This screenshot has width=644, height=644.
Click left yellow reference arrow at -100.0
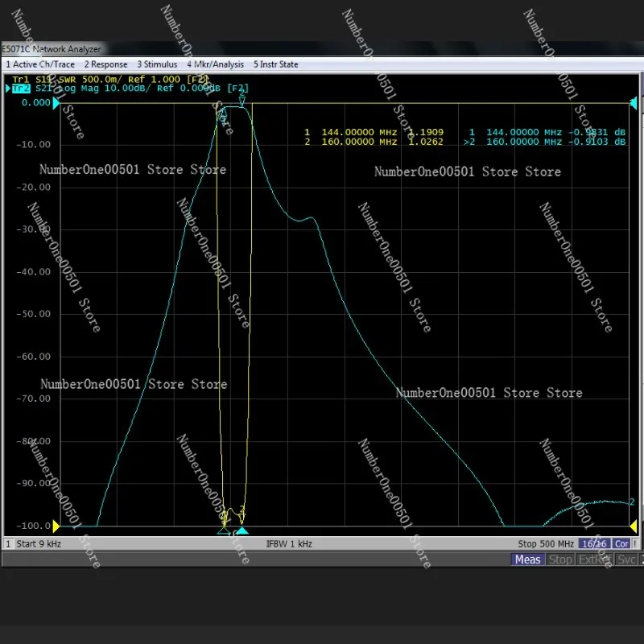point(57,526)
